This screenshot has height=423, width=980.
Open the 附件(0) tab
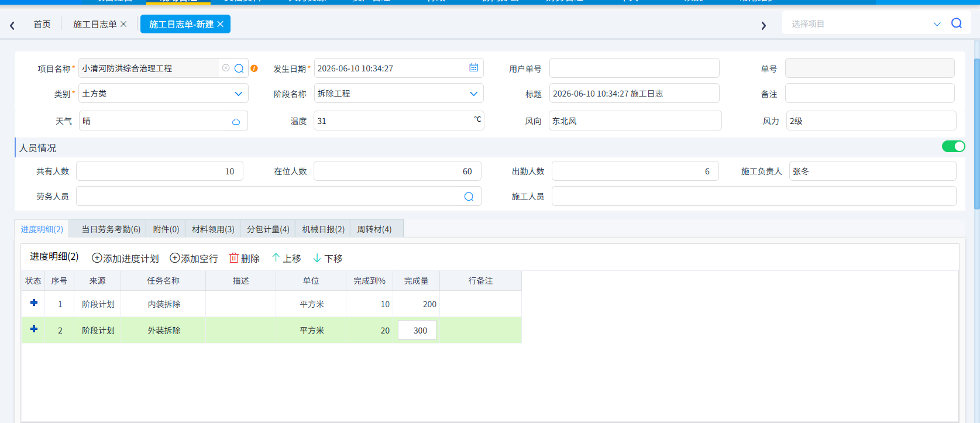click(x=166, y=229)
